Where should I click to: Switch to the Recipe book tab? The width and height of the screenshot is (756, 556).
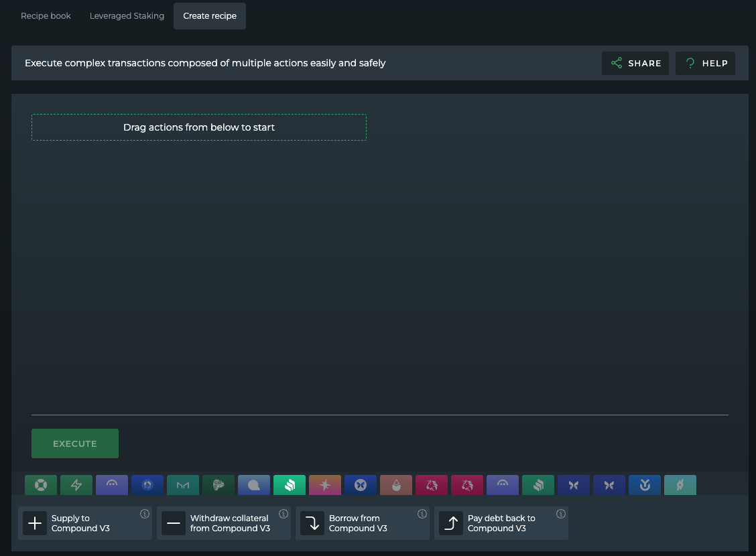pos(46,16)
